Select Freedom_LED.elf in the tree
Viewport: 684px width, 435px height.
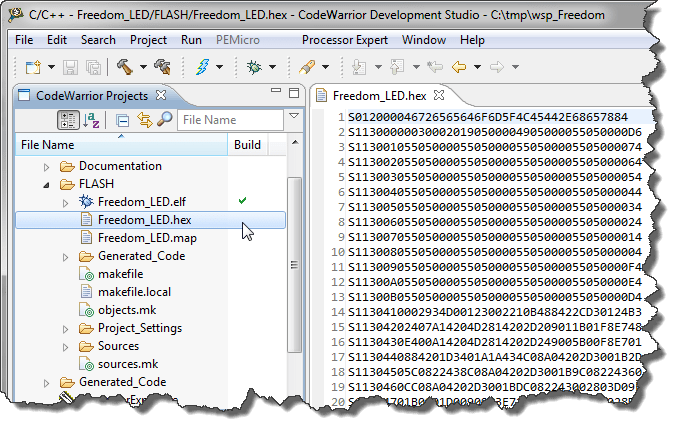(142, 202)
